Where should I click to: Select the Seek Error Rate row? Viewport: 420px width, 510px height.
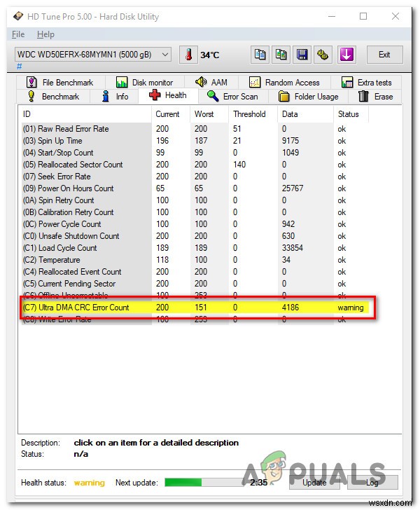click(195, 177)
